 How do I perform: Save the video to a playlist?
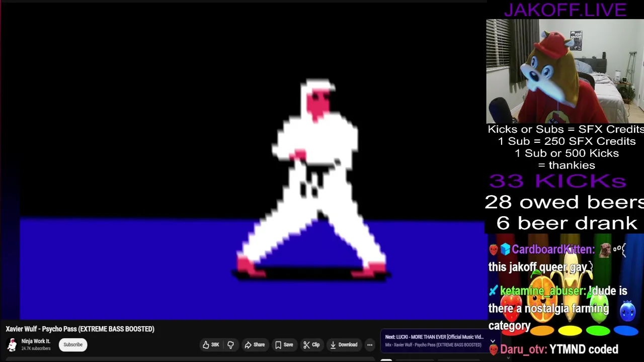click(284, 345)
